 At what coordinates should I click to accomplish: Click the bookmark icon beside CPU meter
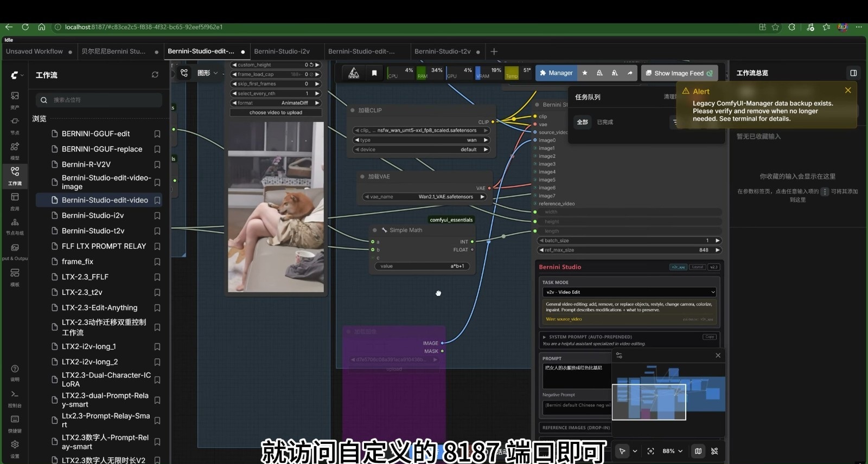pyautogui.click(x=374, y=73)
